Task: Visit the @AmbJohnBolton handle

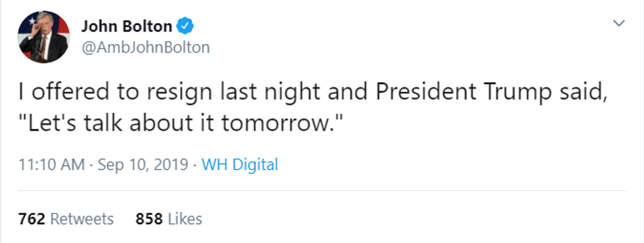Action: [x=146, y=47]
